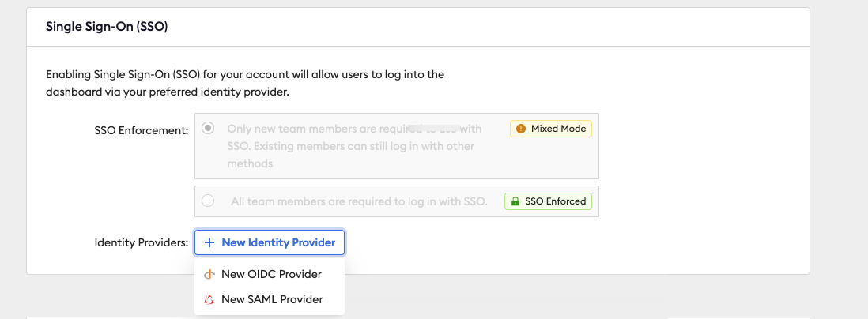Click the 'Only new team members' option text
The height and width of the screenshot is (319, 868).
click(x=316, y=129)
